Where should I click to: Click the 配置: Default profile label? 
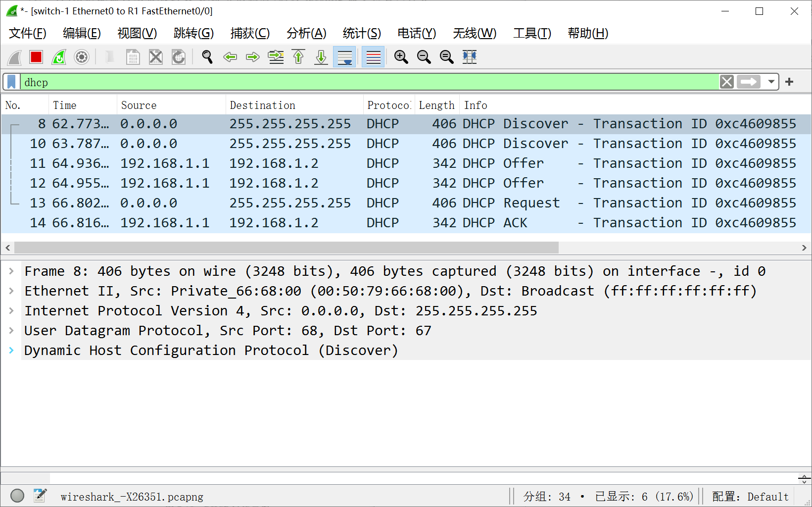click(750, 497)
